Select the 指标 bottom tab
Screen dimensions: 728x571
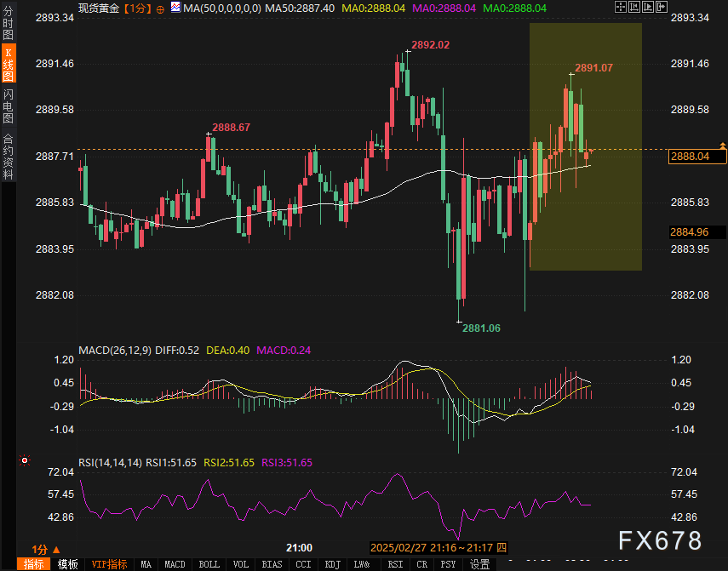33,564
